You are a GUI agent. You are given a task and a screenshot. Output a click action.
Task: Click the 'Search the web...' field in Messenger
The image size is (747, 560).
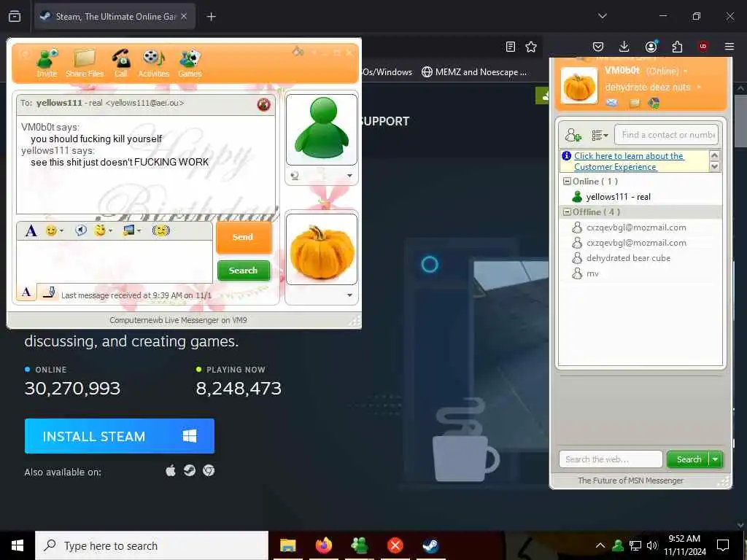611,459
